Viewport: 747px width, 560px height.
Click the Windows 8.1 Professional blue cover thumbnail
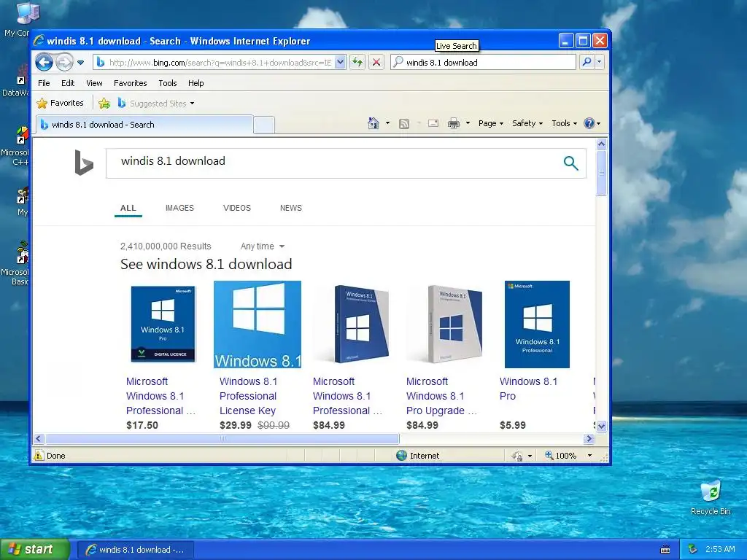537,324
